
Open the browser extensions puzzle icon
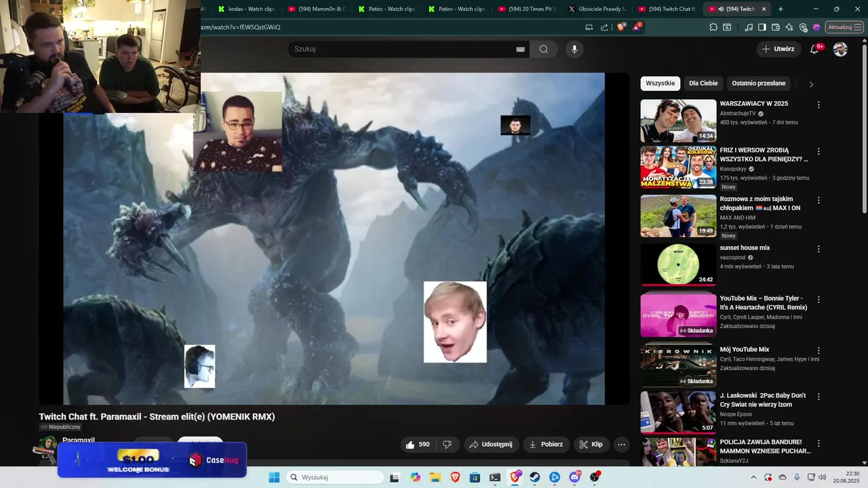pos(713,27)
